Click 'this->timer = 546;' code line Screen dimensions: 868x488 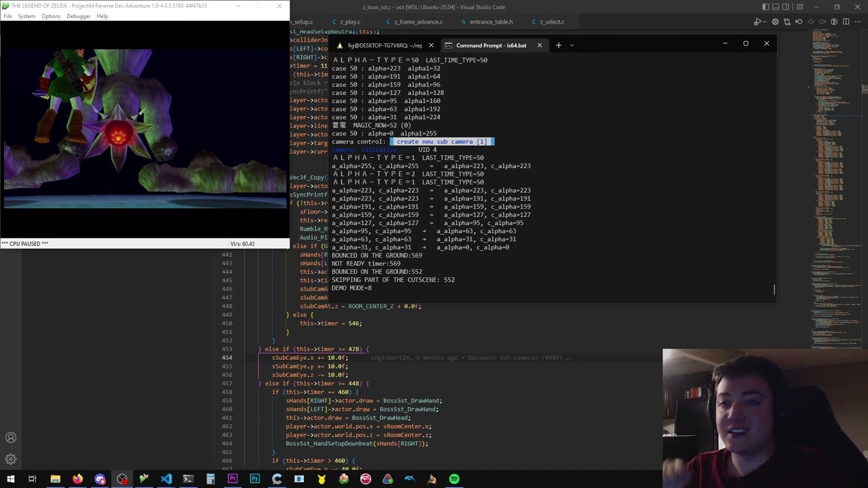(331, 323)
